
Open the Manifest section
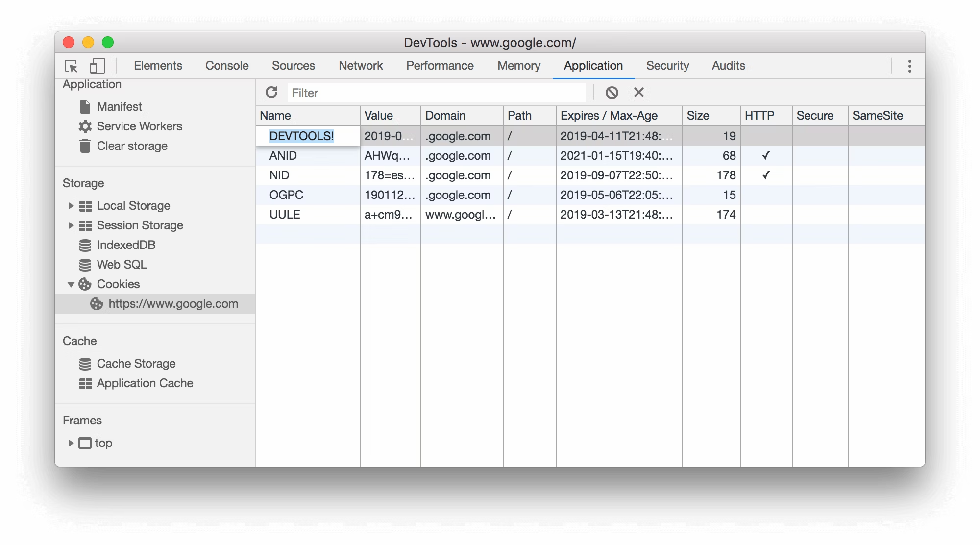(x=119, y=107)
